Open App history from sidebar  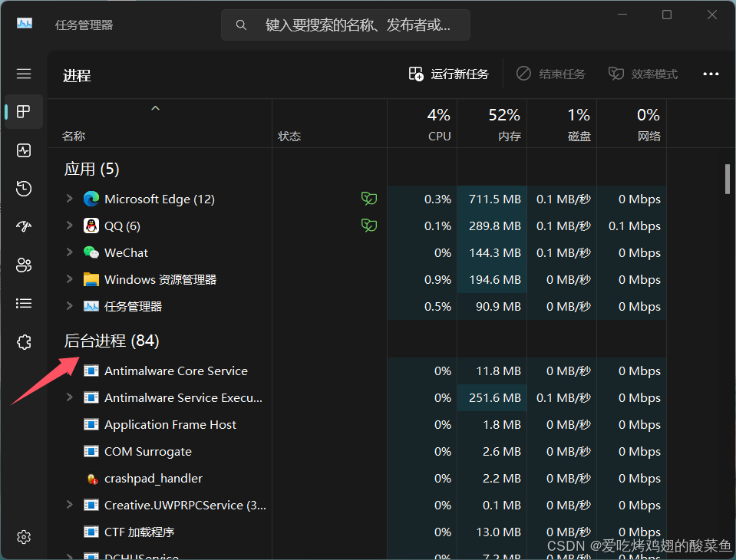point(24,189)
